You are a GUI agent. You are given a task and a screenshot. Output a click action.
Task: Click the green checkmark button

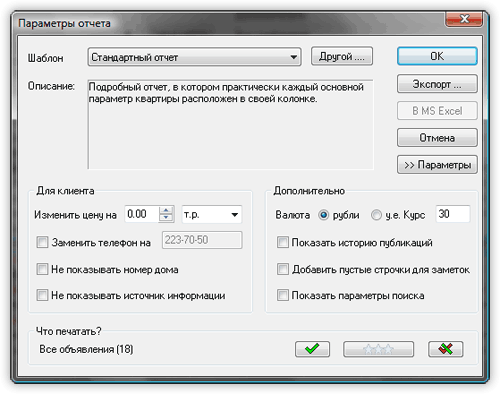[x=312, y=349]
